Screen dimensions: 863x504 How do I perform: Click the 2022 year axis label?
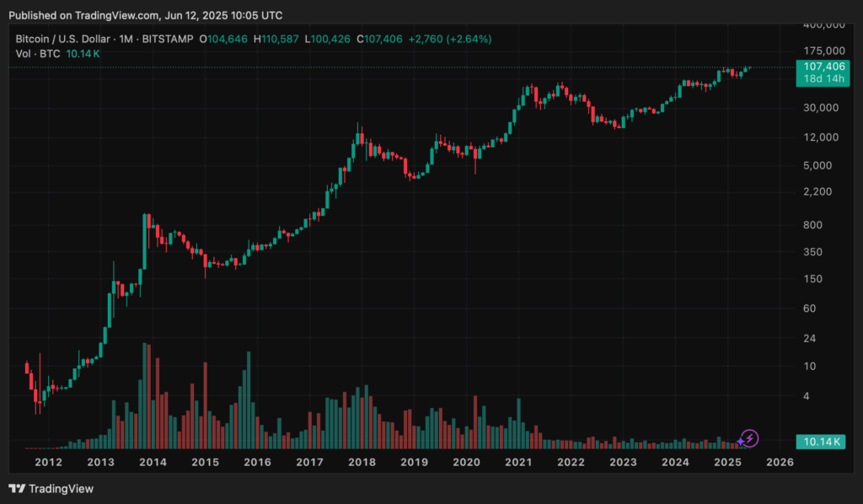(x=571, y=462)
